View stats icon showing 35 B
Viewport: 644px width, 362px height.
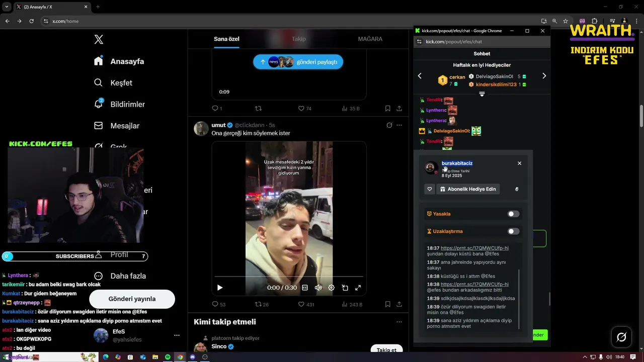[345, 108]
